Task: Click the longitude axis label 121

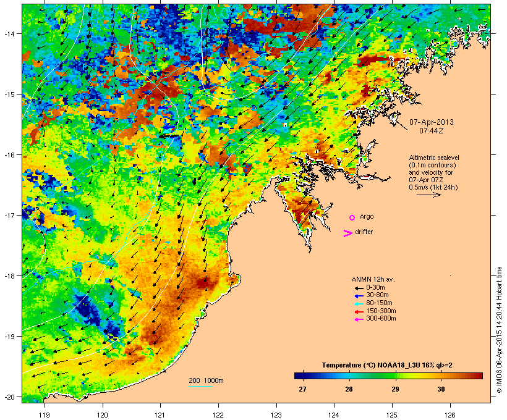Action: [160, 415]
